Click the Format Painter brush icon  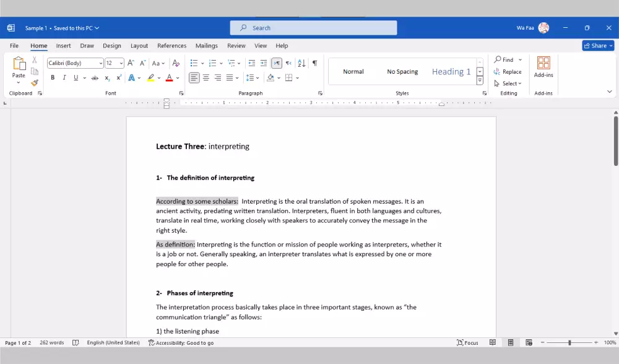coord(35,83)
